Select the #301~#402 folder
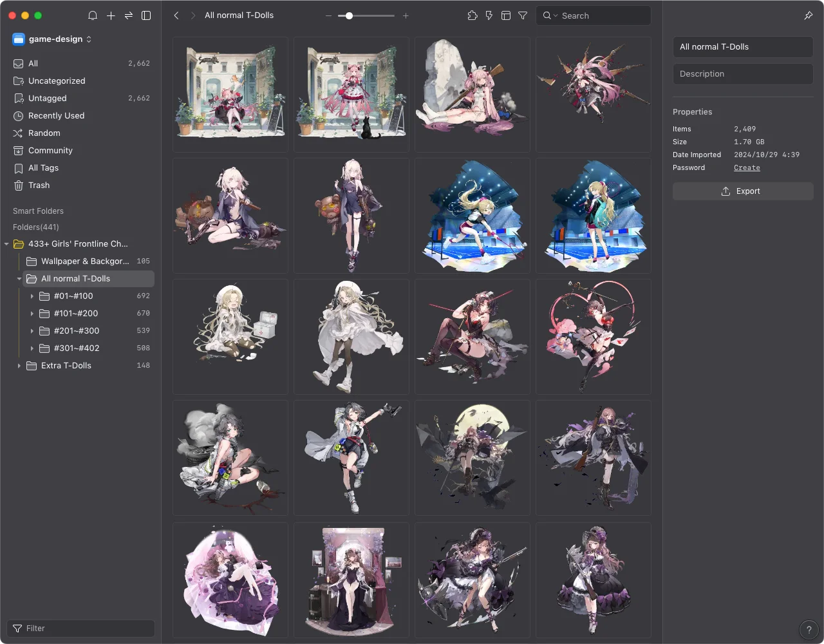The height and width of the screenshot is (644, 824). click(94, 348)
